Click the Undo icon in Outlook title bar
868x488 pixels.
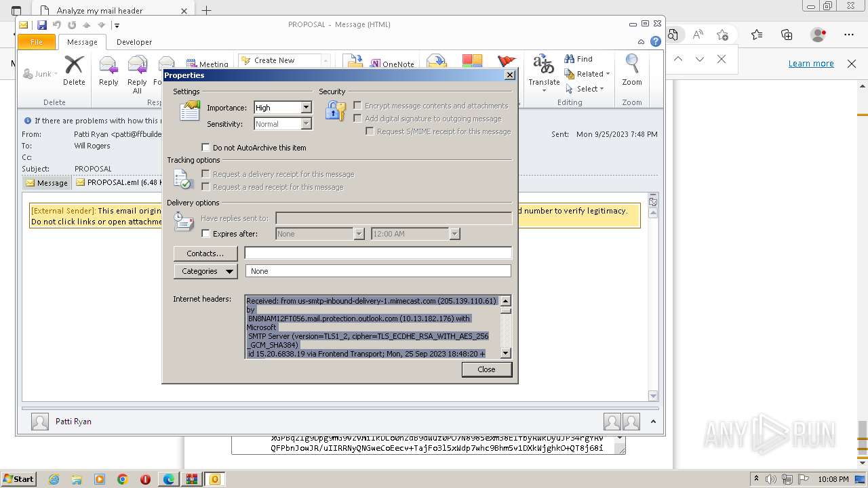57,25
